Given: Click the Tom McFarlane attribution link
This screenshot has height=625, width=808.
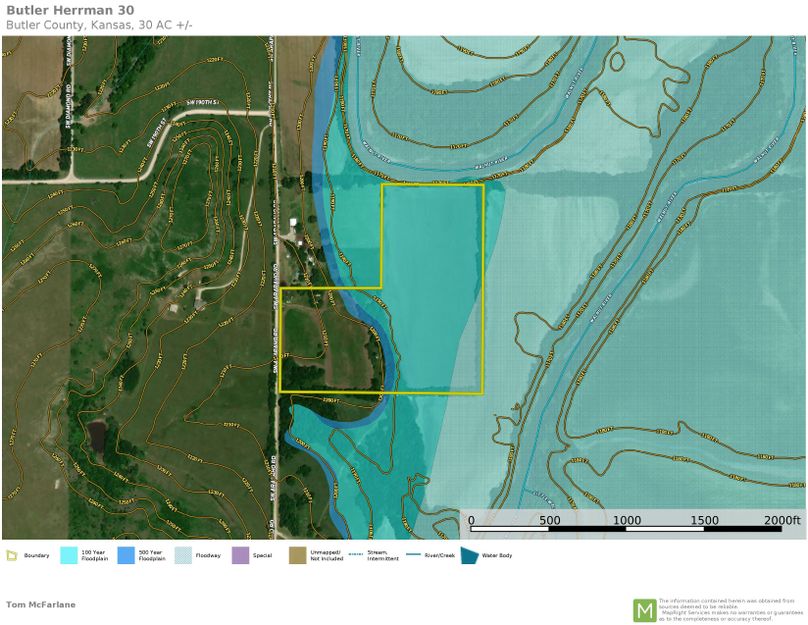Looking at the screenshot, I should tap(42, 603).
